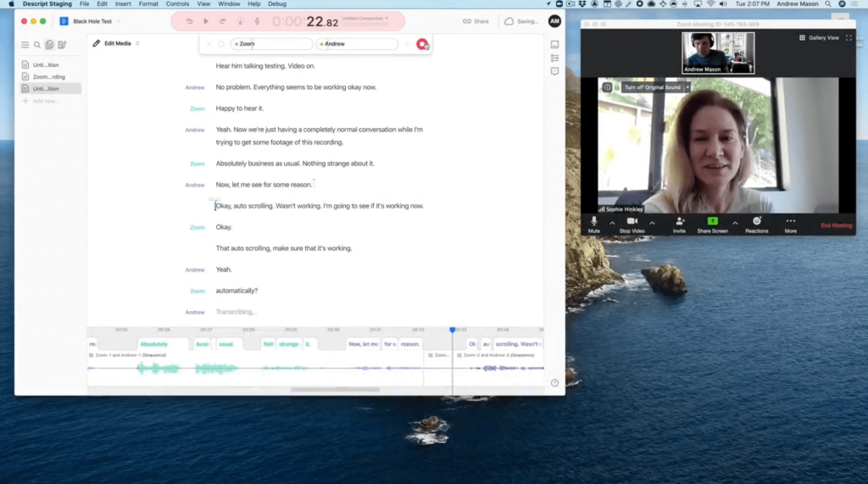Open the More options in Zoom toolbar
Screen dimensions: 868x484
click(x=790, y=224)
